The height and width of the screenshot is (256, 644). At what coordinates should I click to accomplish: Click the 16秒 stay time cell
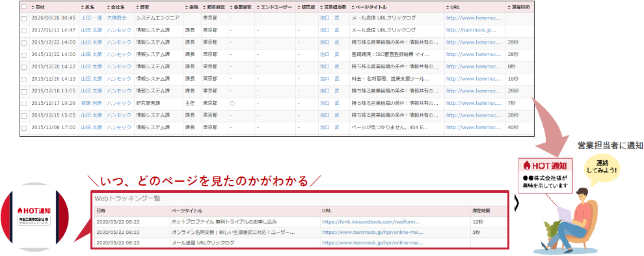click(x=513, y=79)
